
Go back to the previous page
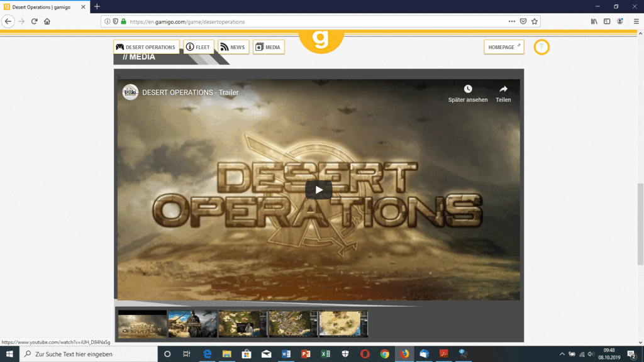coord(8,21)
